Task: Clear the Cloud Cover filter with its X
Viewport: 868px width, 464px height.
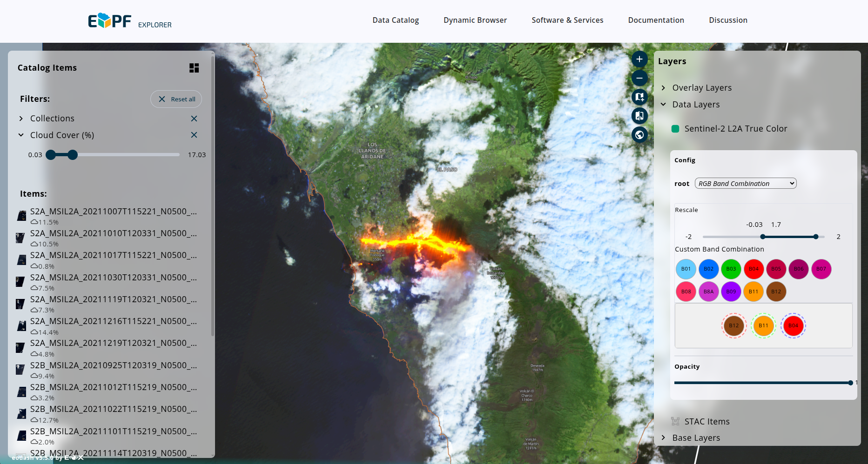Action: click(x=194, y=135)
